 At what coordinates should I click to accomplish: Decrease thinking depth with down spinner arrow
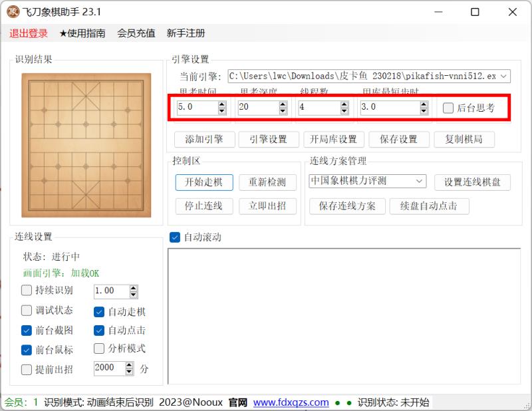(283, 111)
